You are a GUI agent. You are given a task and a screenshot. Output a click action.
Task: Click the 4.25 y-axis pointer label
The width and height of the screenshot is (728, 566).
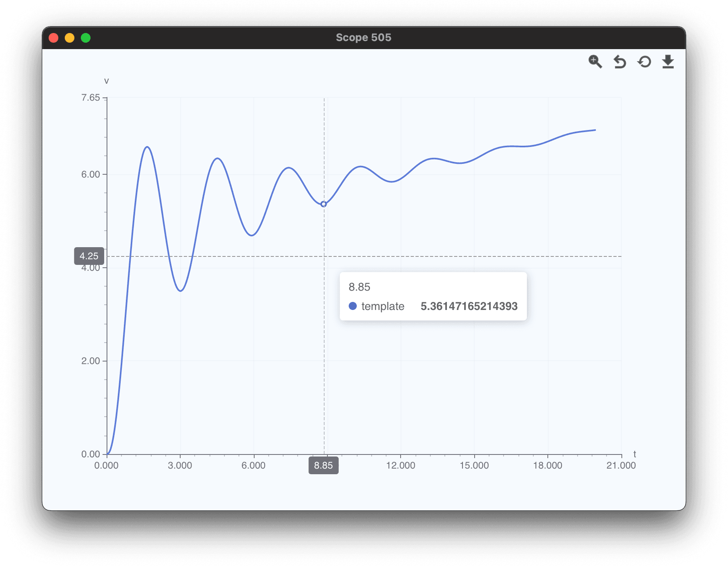[89, 256]
